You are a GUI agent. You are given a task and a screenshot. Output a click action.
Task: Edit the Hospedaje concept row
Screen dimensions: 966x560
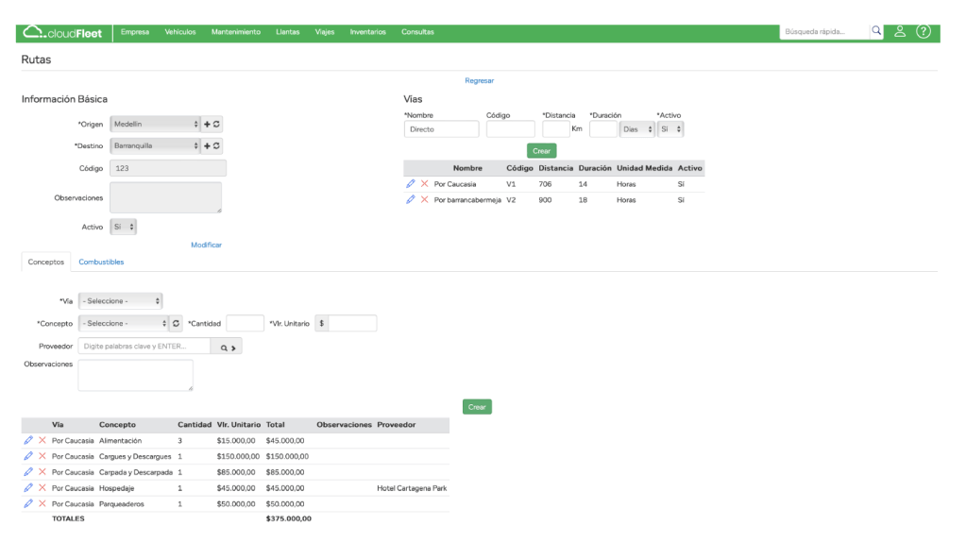point(28,488)
